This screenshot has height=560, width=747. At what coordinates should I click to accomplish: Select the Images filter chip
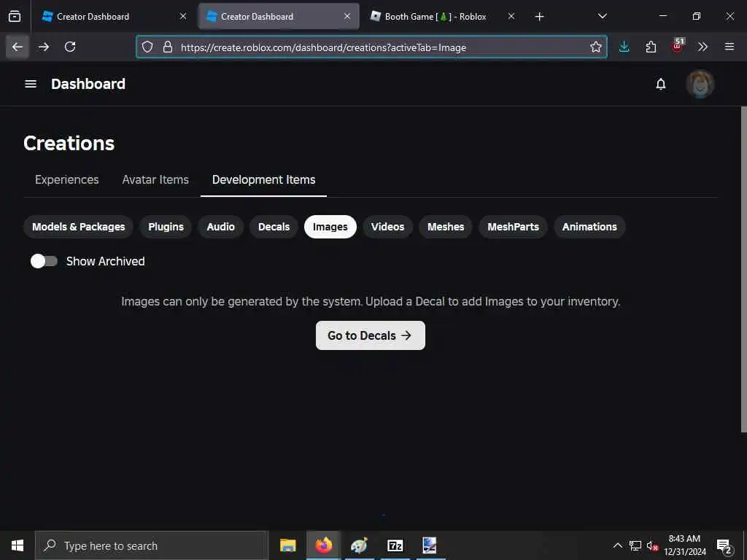[x=330, y=227]
